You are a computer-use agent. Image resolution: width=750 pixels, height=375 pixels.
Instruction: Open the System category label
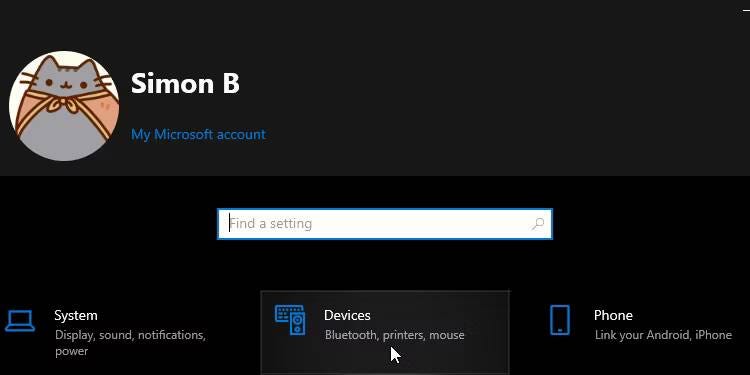(x=76, y=315)
